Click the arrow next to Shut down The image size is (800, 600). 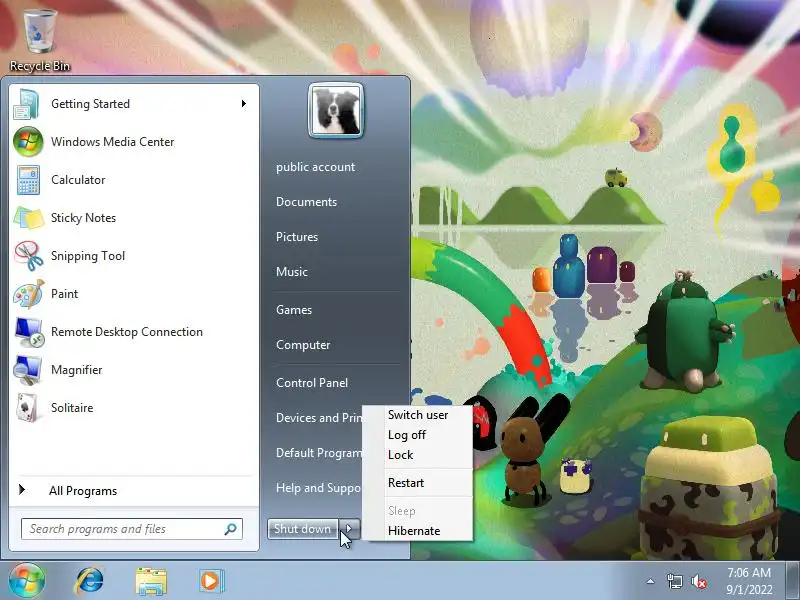[x=349, y=529]
